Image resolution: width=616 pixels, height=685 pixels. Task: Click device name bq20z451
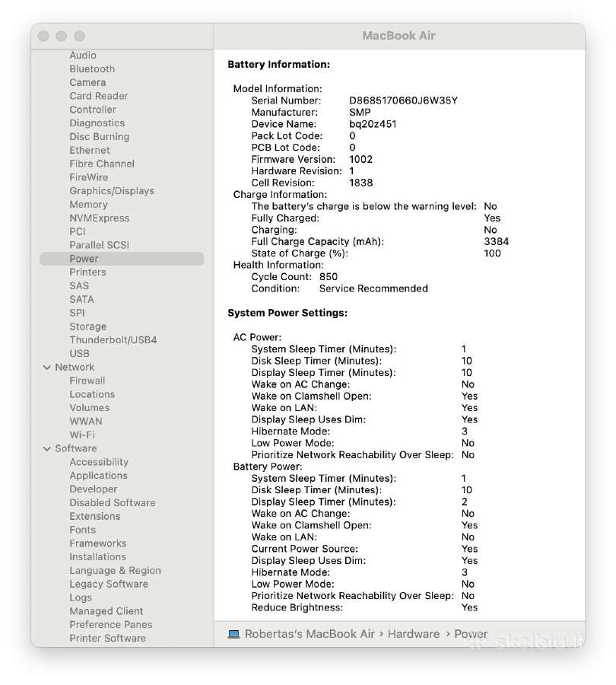pos(373,124)
